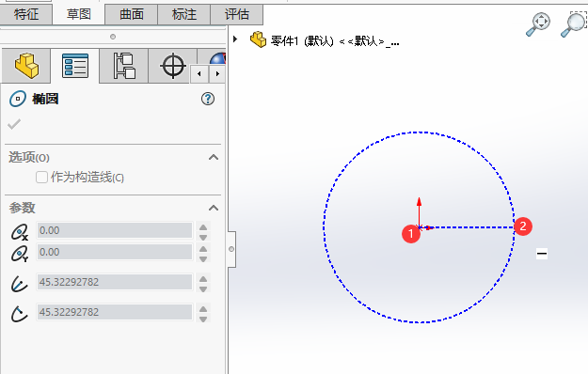
Task: Increase center Y coordinate with up spinner
Action: pyautogui.click(x=203, y=249)
